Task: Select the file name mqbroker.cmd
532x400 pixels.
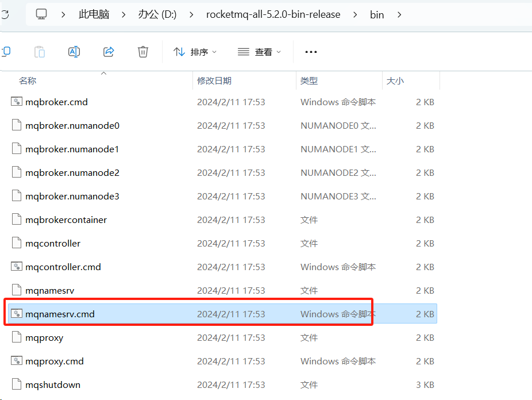Action: pyautogui.click(x=56, y=102)
